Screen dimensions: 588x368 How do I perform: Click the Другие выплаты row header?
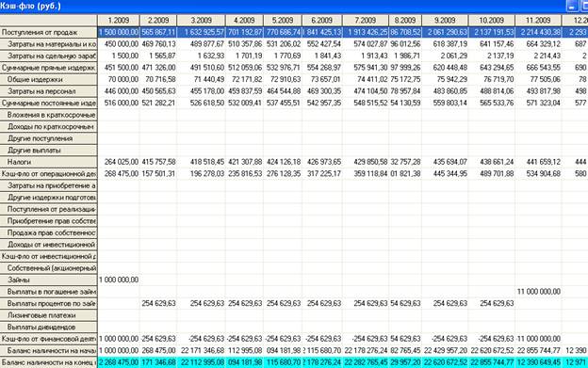point(49,151)
